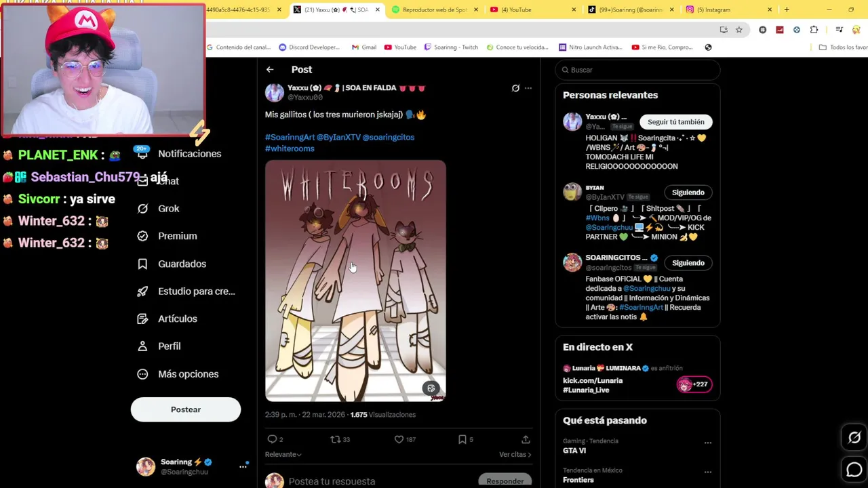Switch to the TikTok Soarinng tab
Image resolution: width=868 pixels, height=488 pixels.
[x=631, y=9]
